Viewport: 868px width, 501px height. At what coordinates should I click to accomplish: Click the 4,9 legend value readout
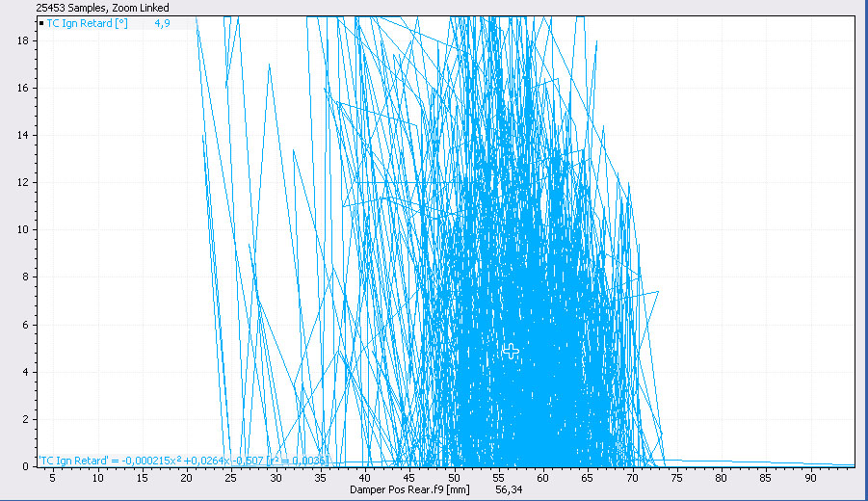click(x=163, y=22)
